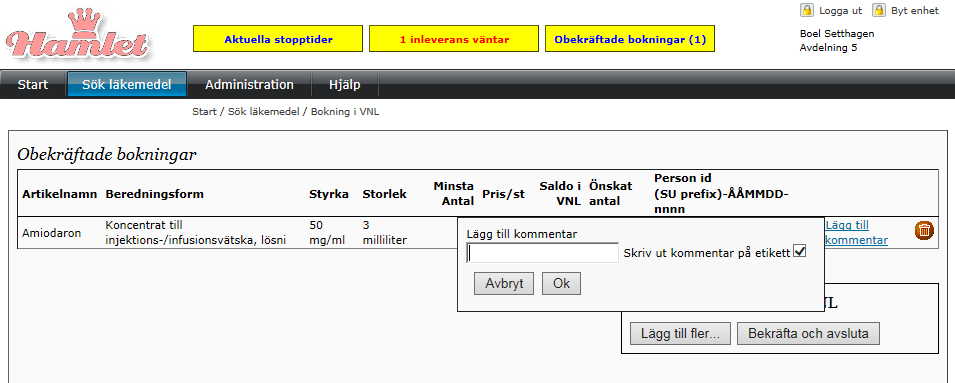Click the Byt enhet link
Image resolution: width=955 pixels, height=383 pixels.
click(915, 10)
